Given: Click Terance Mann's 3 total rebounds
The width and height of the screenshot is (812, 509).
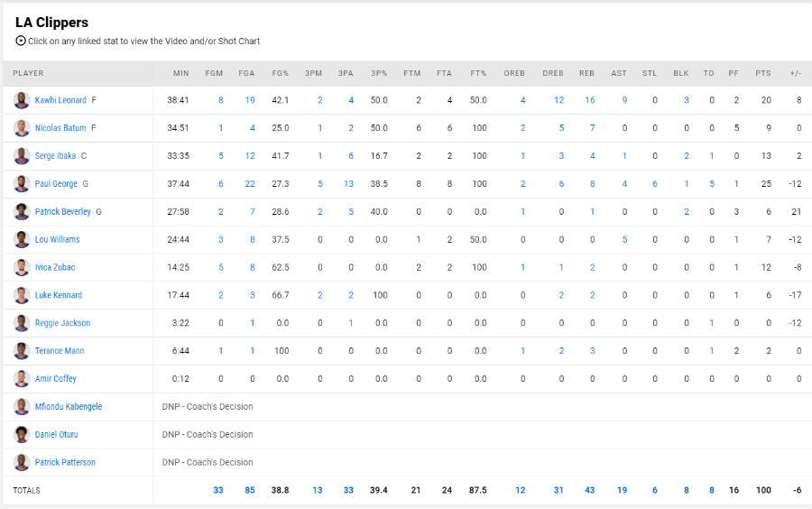Looking at the screenshot, I should point(593,350).
